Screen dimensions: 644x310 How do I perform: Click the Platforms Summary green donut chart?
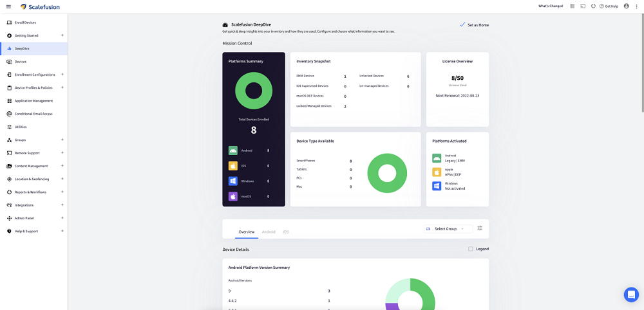point(254,91)
